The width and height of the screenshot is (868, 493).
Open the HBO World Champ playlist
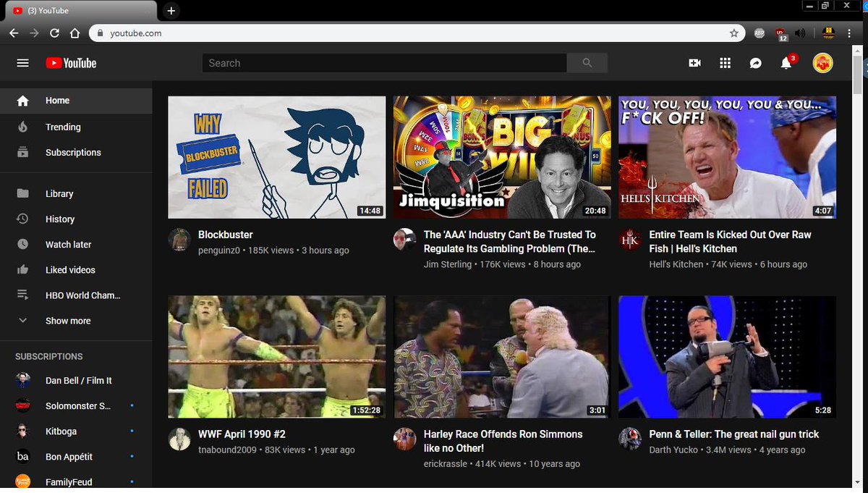[x=76, y=295]
